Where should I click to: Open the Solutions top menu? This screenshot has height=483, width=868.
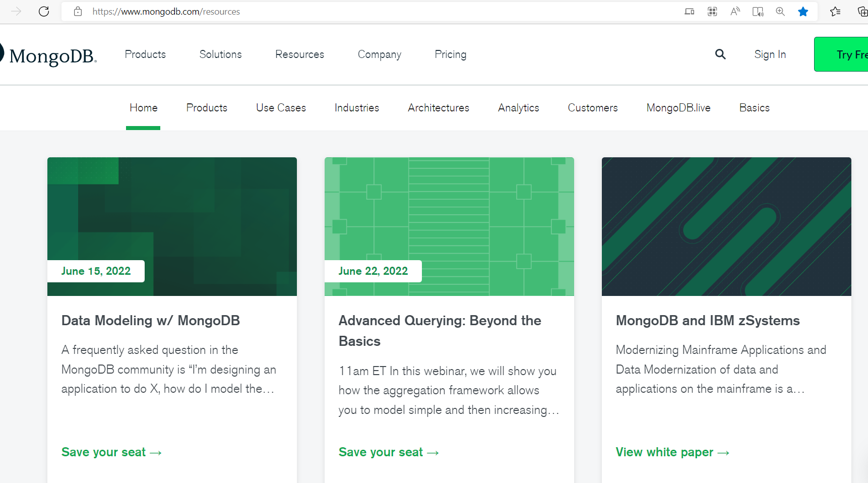click(220, 54)
